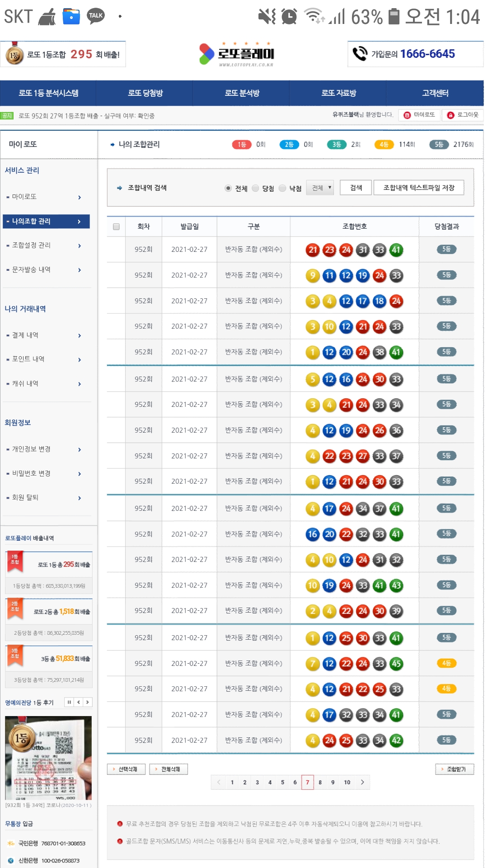Viewport: 488px width, 868px height.
Task: Click the 1등 medal icon in top banner
Action: [x=14, y=55]
